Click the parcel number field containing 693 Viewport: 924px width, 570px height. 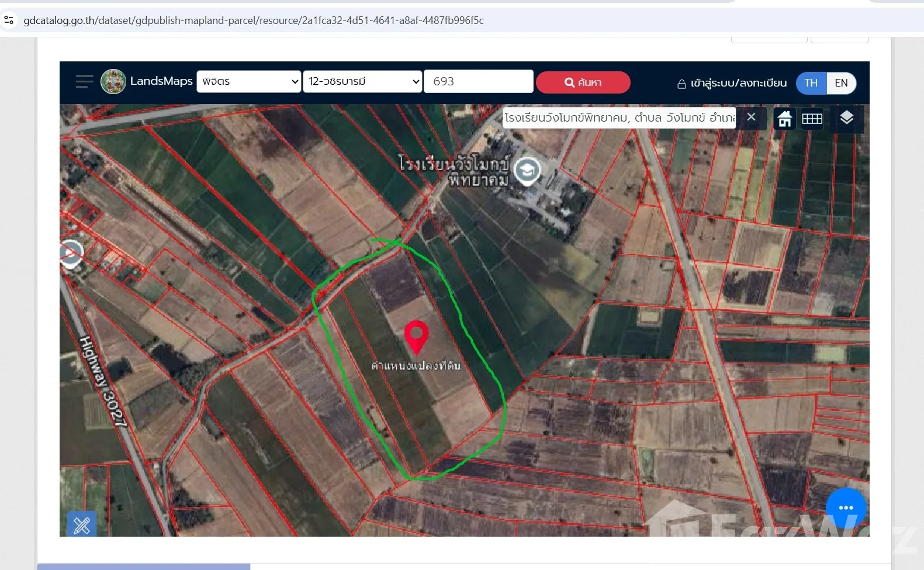(x=478, y=82)
